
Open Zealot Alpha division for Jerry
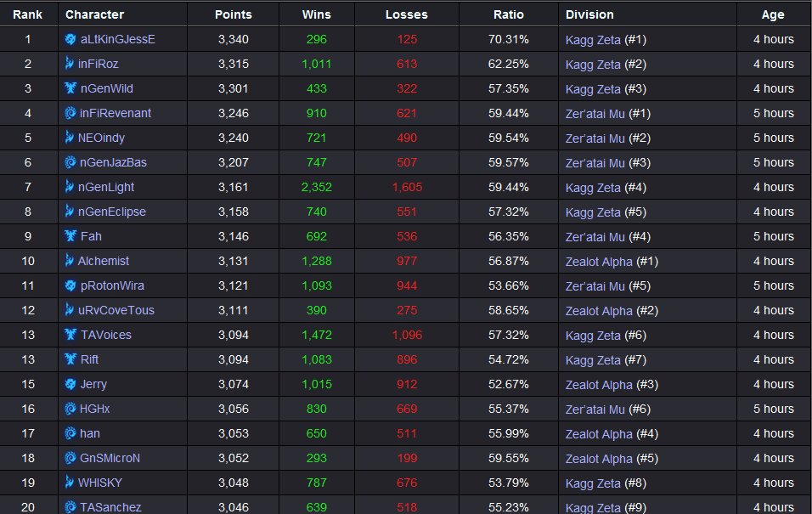tap(599, 384)
